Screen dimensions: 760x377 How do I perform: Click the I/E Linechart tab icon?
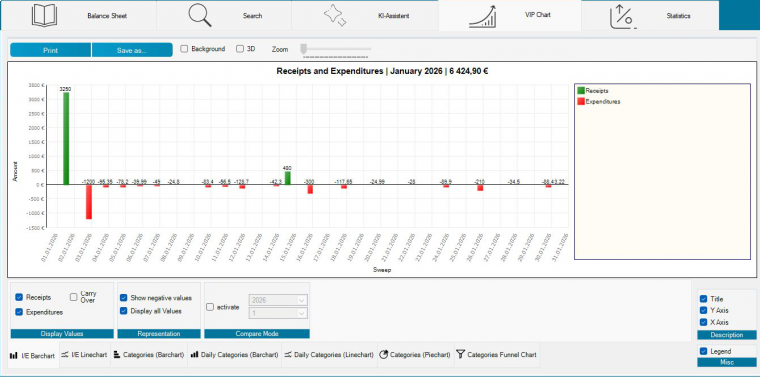coord(65,355)
